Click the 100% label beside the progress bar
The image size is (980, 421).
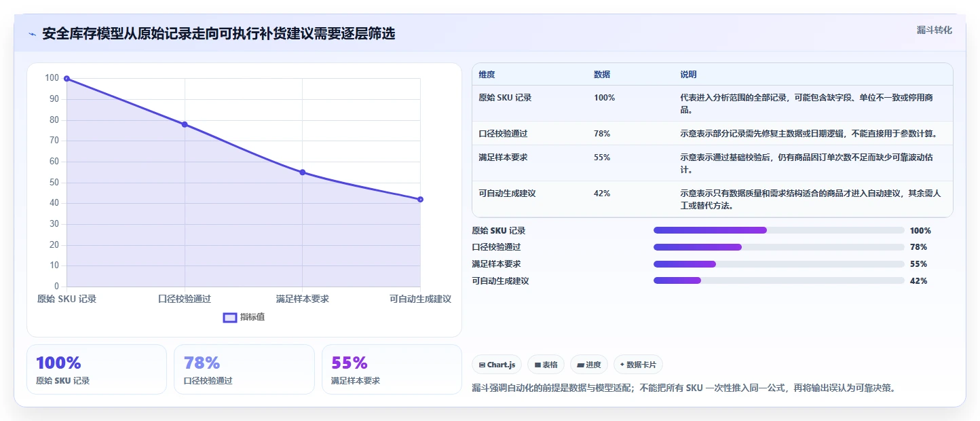tap(920, 231)
